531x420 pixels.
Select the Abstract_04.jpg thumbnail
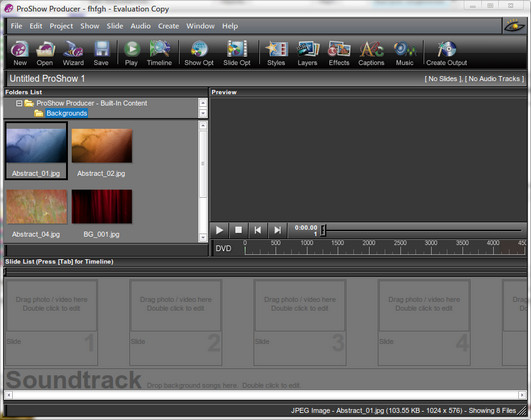coord(37,207)
